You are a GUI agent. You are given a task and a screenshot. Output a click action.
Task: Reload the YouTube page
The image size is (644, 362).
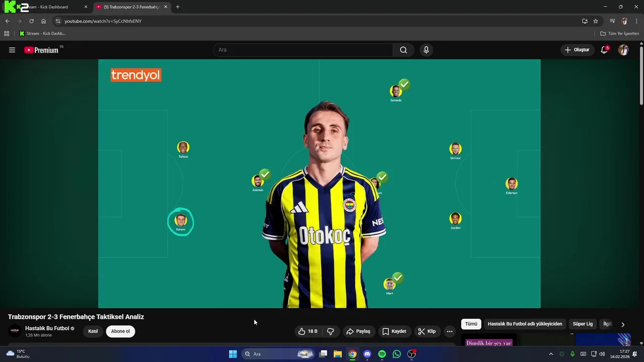[x=31, y=21]
